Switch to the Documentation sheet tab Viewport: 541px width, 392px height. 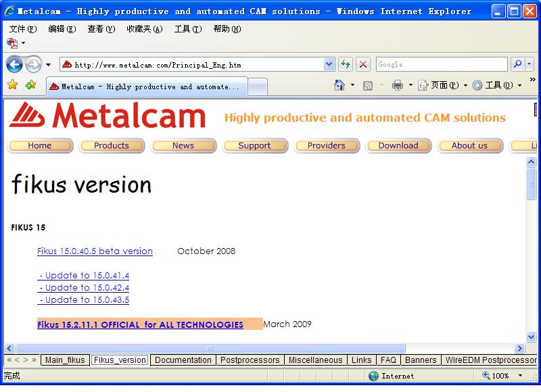(183, 360)
